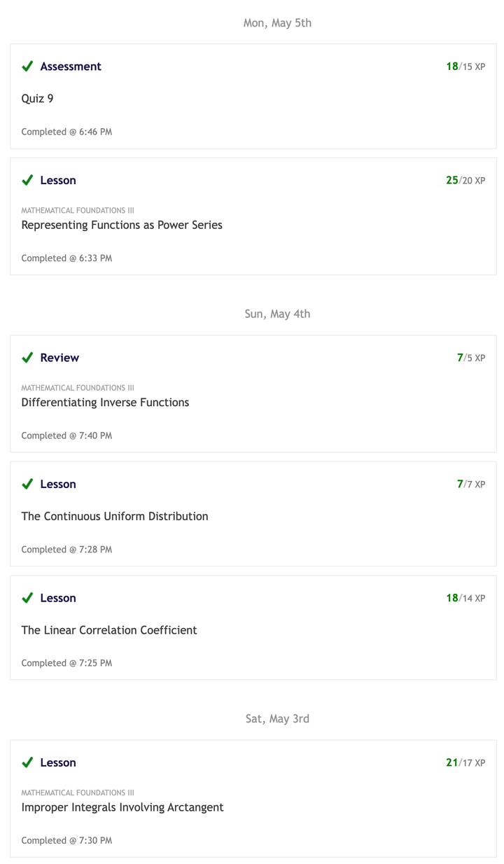
Task: Click the checkmark on the Improper Integrals lesson
Action: click(x=27, y=762)
